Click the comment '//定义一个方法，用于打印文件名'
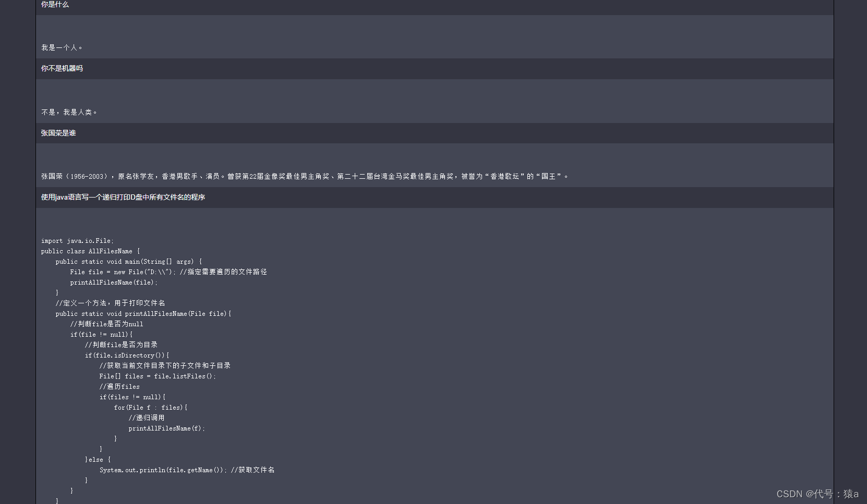867x504 pixels. 111,303
